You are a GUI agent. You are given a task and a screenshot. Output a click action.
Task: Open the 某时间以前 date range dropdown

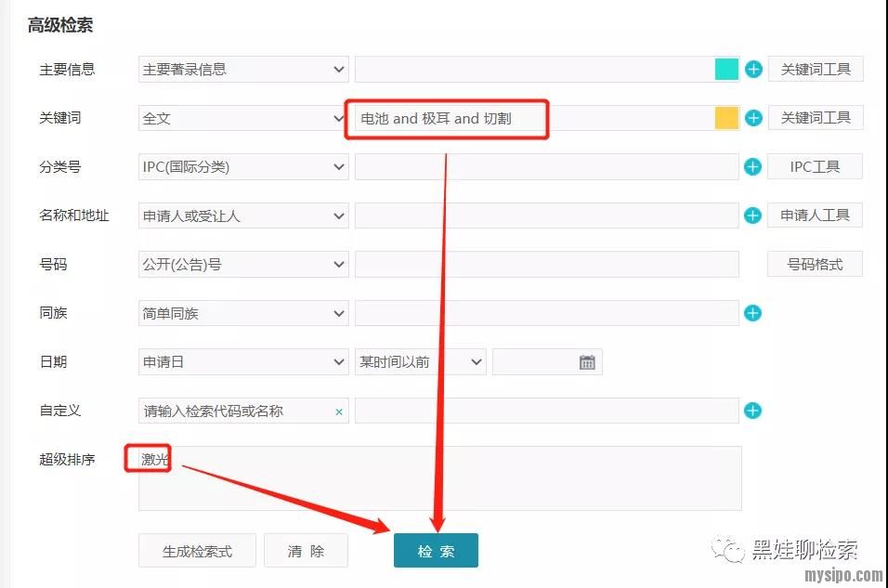[421, 362]
